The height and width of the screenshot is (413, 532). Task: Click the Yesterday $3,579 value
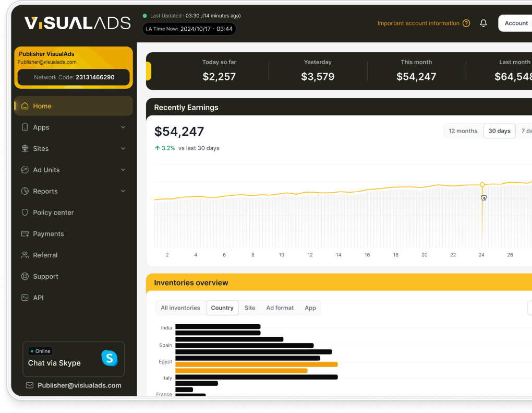coord(318,76)
